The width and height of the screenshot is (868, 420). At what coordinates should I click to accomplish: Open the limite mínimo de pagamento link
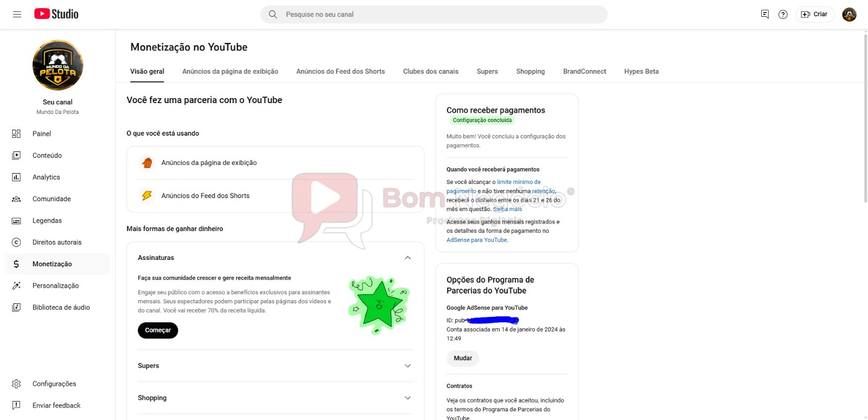click(x=493, y=186)
